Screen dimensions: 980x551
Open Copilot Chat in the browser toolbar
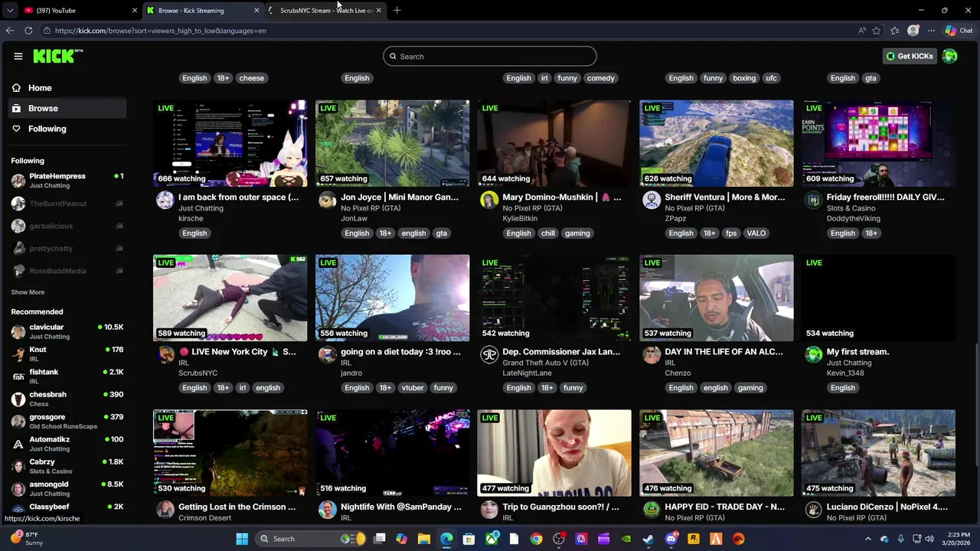point(959,31)
